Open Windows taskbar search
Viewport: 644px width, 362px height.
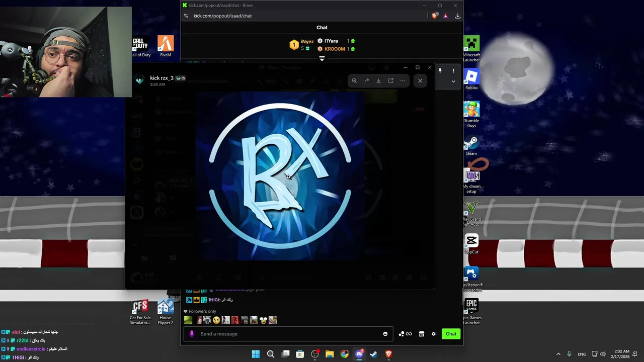pos(270,354)
